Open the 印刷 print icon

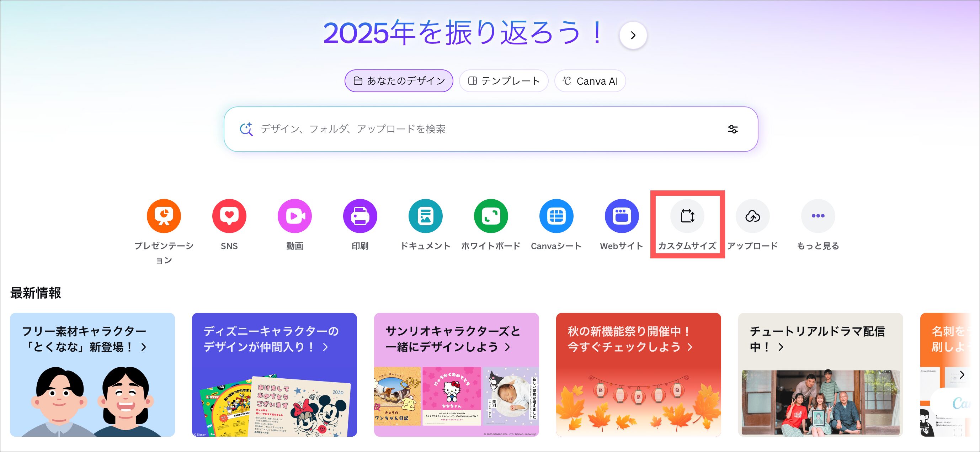(360, 216)
